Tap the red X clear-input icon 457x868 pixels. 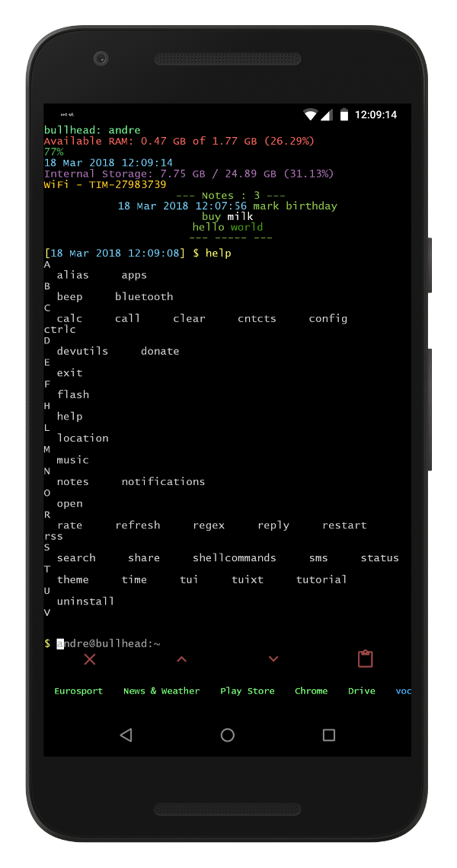click(90, 659)
